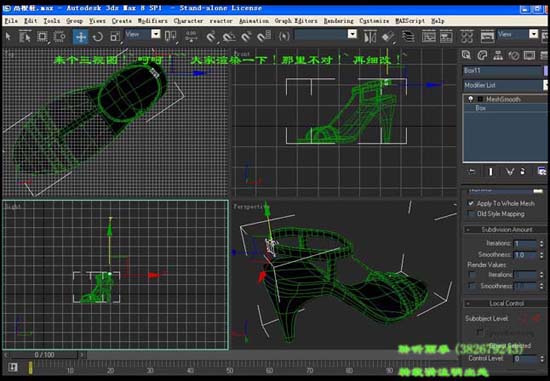
Task: Switch to the Create command panel
Action: (x=467, y=55)
